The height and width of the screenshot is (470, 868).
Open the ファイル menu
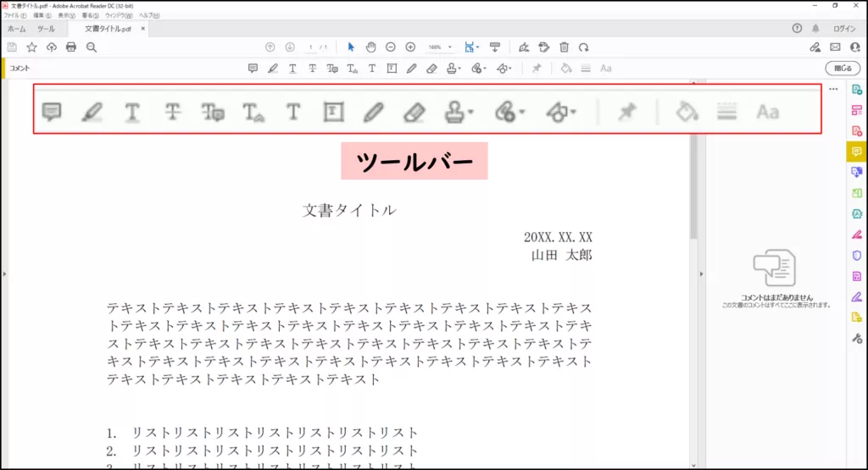[15, 15]
